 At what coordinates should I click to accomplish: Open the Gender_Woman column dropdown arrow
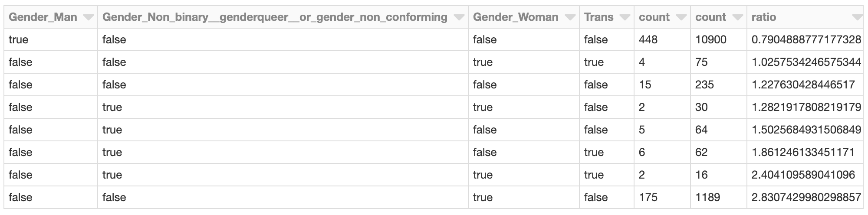570,17
